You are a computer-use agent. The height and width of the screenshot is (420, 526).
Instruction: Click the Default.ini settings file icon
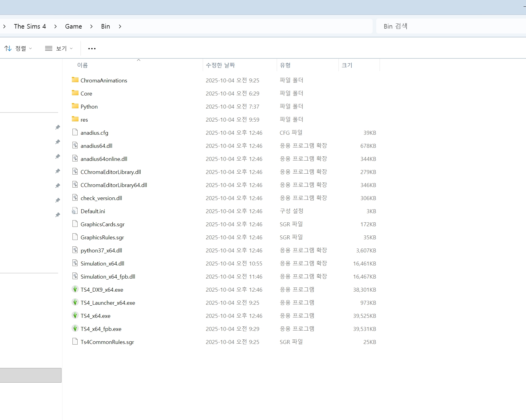pos(75,211)
